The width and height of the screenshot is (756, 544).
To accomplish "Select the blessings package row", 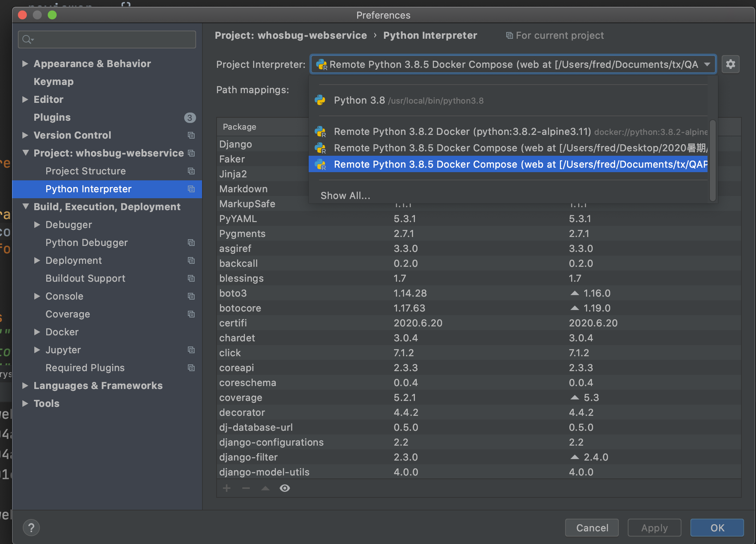I will [x=479, y=278].
